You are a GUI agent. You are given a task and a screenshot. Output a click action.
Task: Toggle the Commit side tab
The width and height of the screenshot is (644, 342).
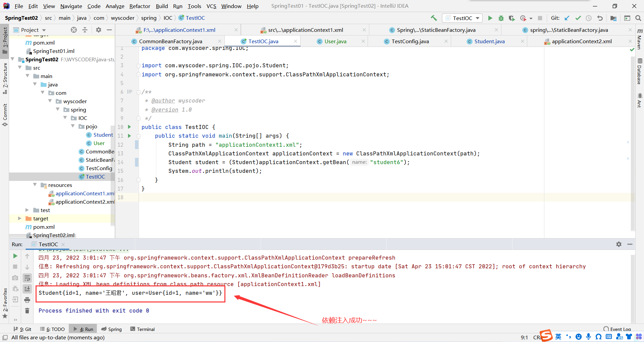click(5, 115)
